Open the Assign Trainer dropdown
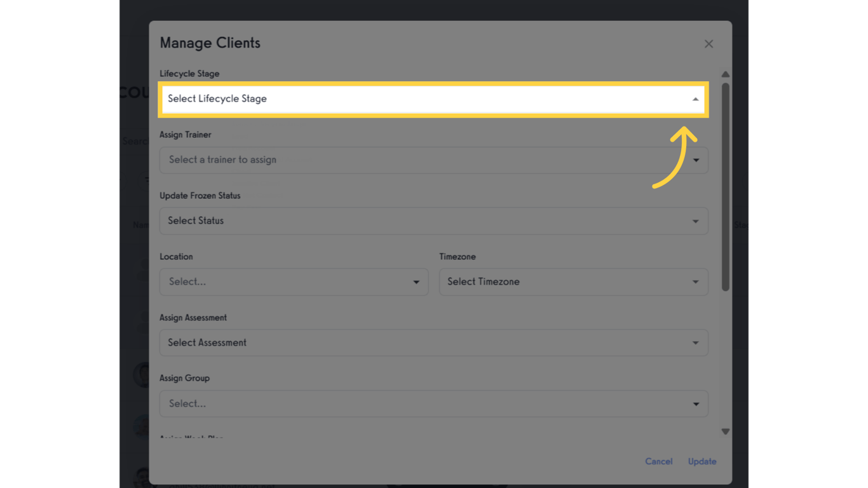 click(434, 160)
